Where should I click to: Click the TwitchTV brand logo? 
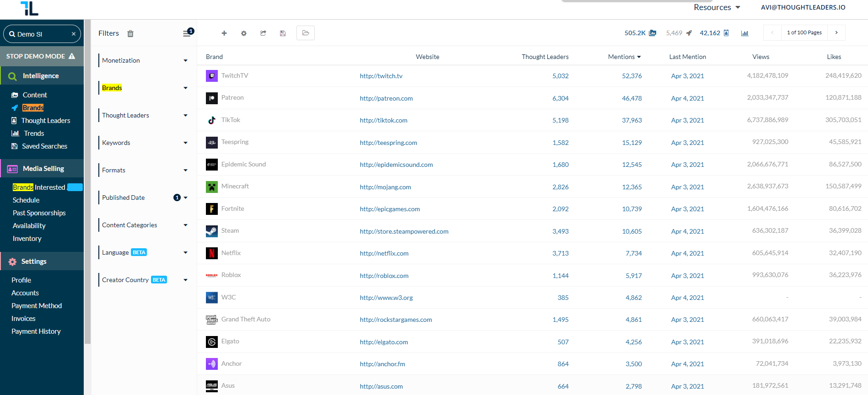pyautogui.click(x=212, y=76)
